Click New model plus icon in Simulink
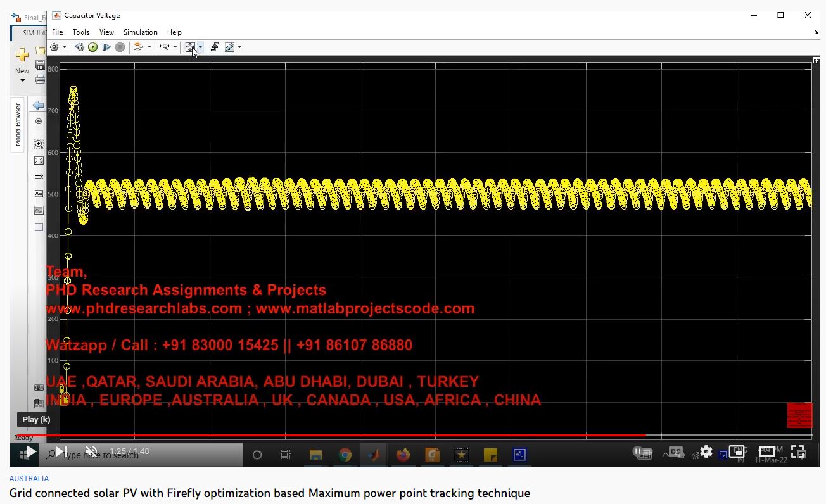The width and height of the screenshot is (826, 504). 22,56
